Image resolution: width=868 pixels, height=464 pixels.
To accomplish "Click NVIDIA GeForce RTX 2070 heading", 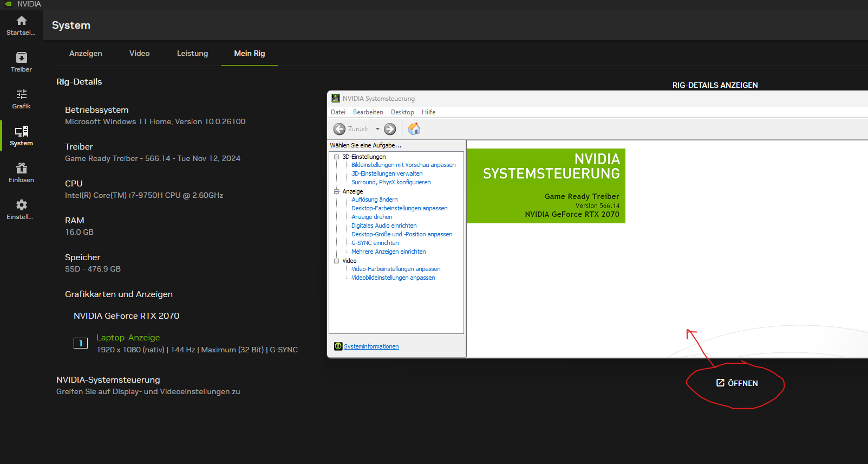I will point(127,315).
